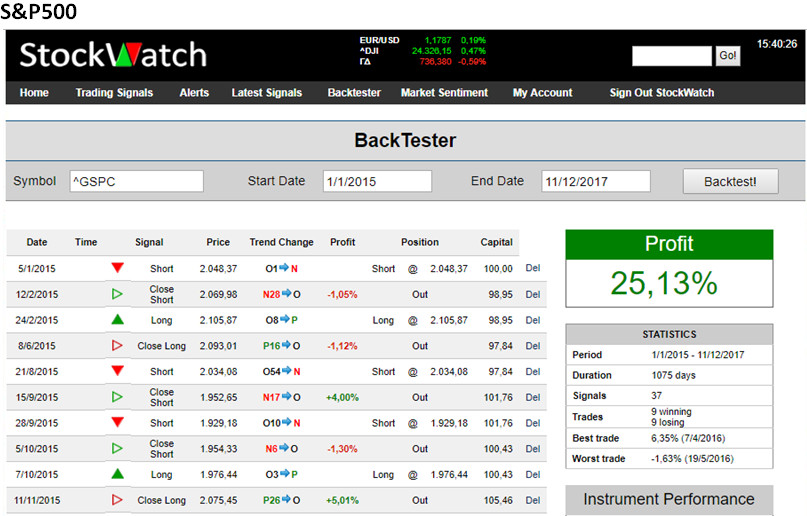Sign out of StockWatch
Image resolution: width=807 pixels, height=516 pixels.
click(661, 93)
